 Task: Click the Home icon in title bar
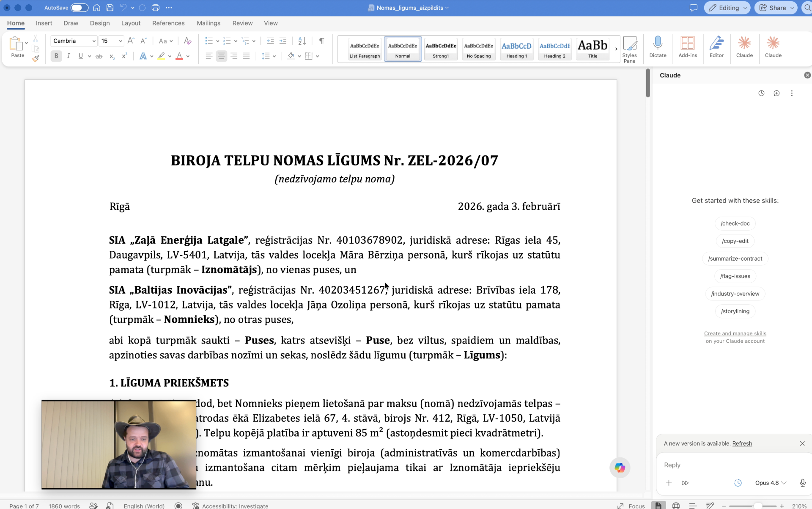point(97,8)
